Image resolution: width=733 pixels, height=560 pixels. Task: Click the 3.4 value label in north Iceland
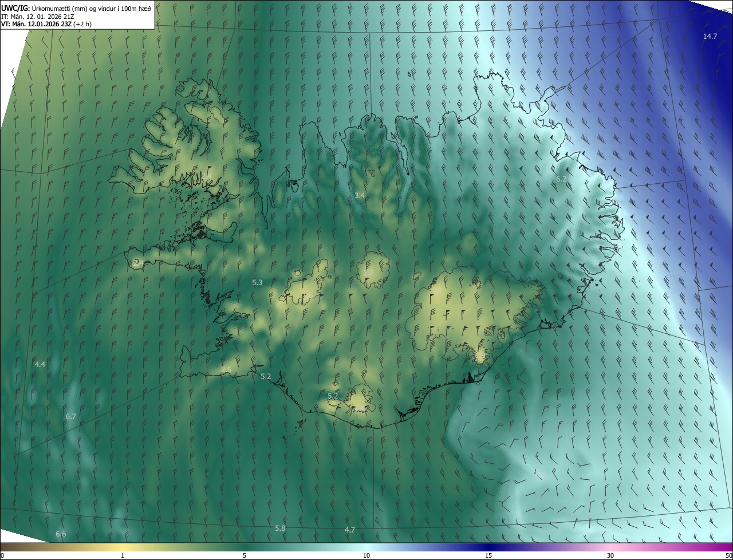[x=360, y=196]
